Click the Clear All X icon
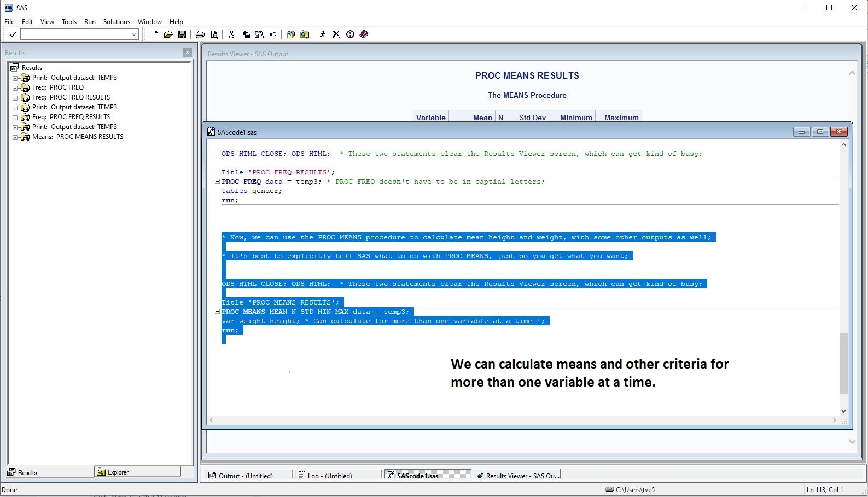The width and height of the screenshot is (868, 497). coord(336,34)
